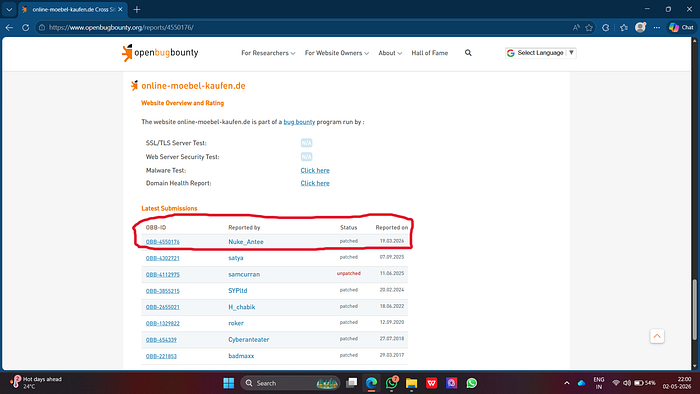View researcher satya profile
Image resolution: width=700 pixels, height=394 pixels.
(236, 258)
